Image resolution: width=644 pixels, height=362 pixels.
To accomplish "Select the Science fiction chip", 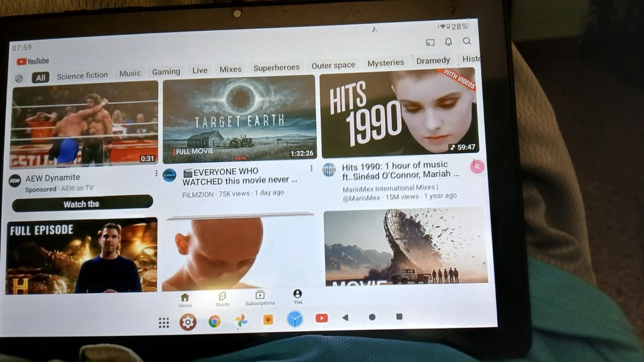I will 82,76.
